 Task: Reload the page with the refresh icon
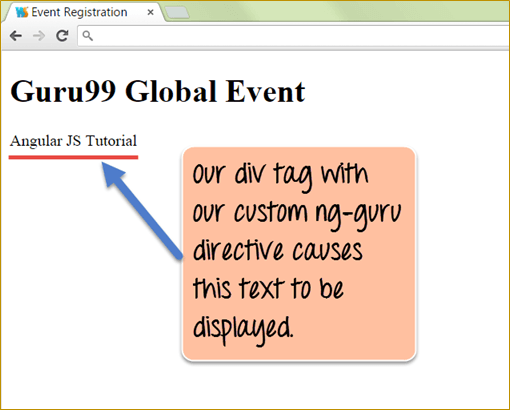click(62, 36)
